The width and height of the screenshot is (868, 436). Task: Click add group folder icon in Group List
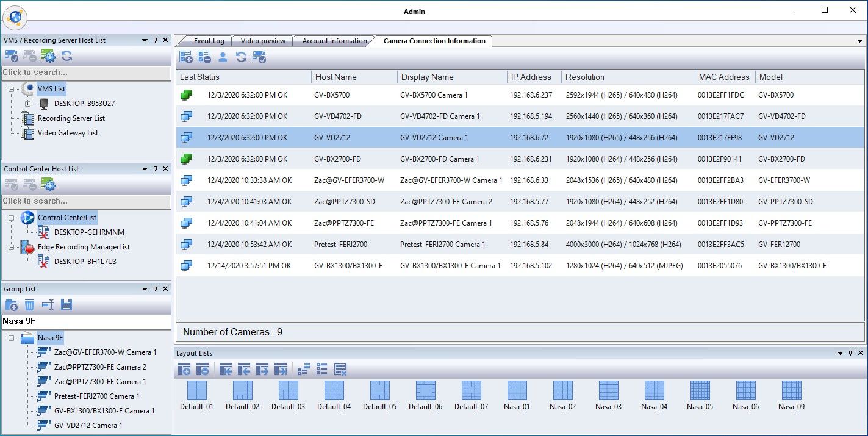click(11, 305)
